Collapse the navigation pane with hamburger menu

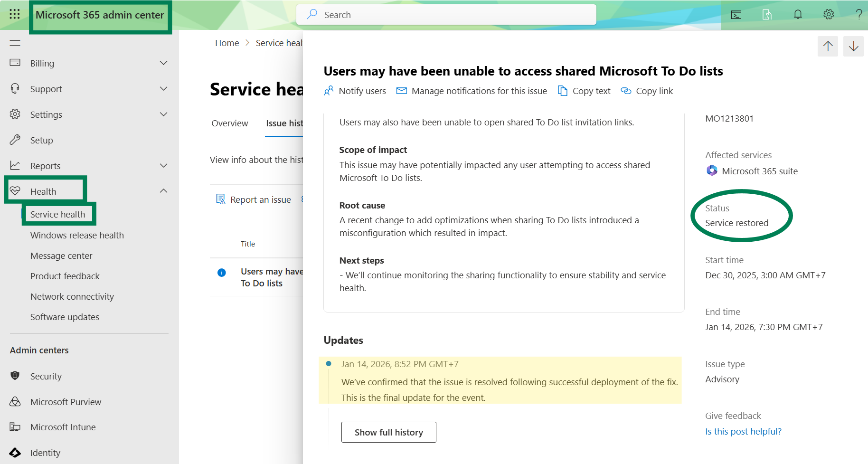pos(15,43)
